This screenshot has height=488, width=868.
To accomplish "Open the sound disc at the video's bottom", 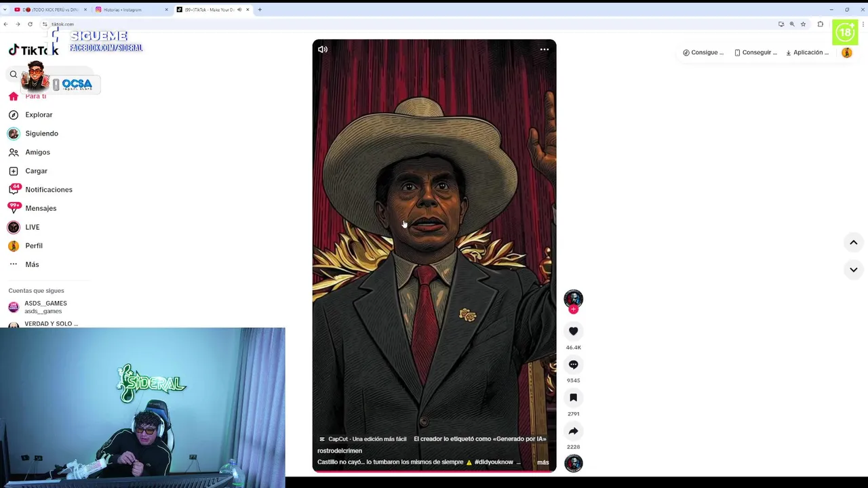I will point(573,464).
